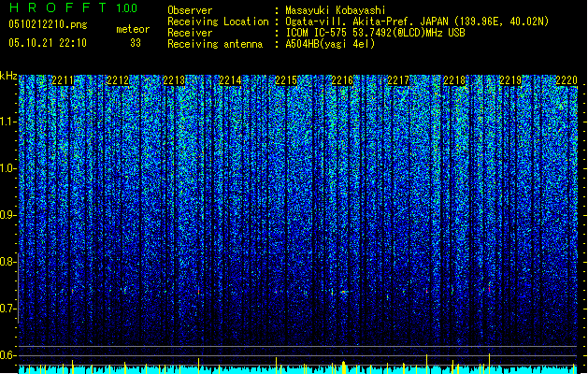Click the HROFFT 1.0.0 title text
The height and width of the screenshot is (374, 588).
pos(73,7)
